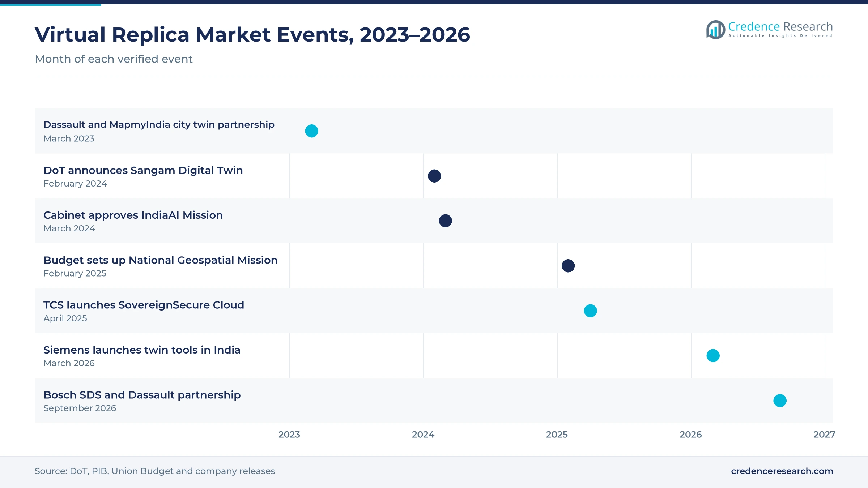This screenshot has height=488, width=868.
Task: Click the April 2025 TCS SovereignSecure dot
Action: (590, 311)
